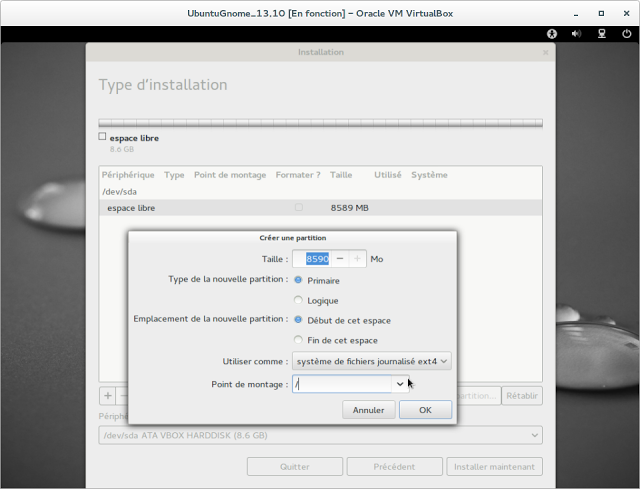Click the Taille size field showing 8590
The image size is (640, 489).
[x=312, y=259]
